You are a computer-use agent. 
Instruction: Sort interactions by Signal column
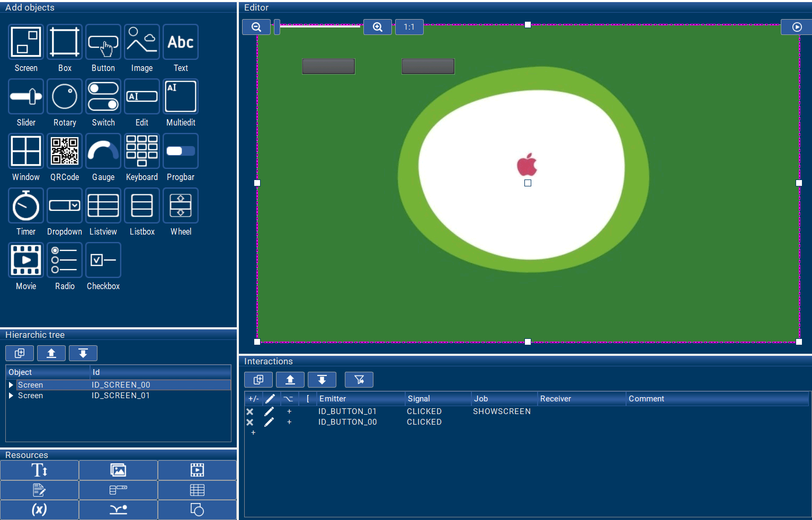pyautogui.click(x=438, y=399)
